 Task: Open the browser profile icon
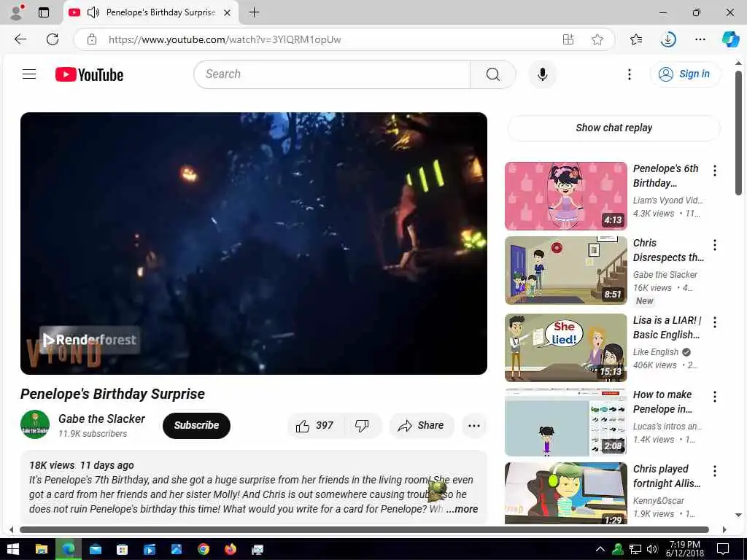(17, 12)
